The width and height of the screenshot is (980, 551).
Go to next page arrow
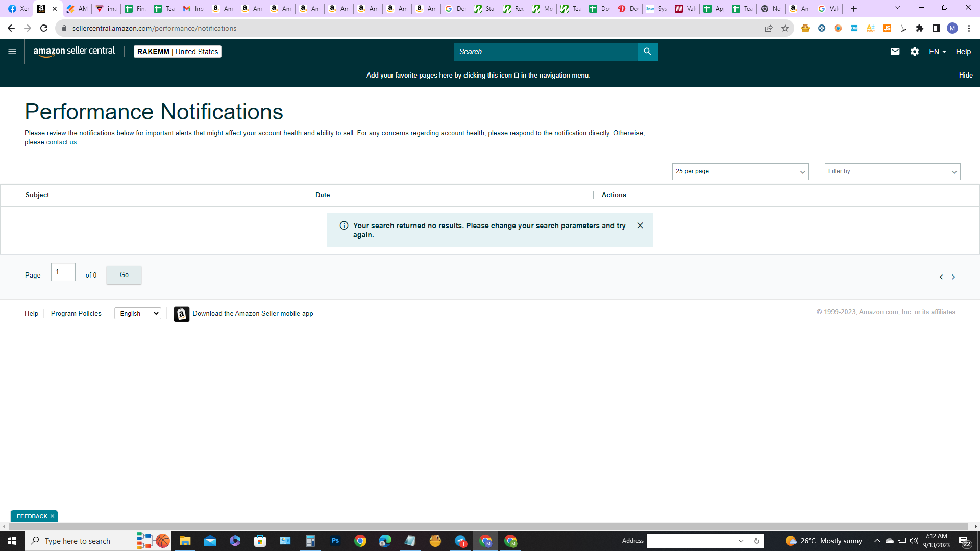[953, 277]
